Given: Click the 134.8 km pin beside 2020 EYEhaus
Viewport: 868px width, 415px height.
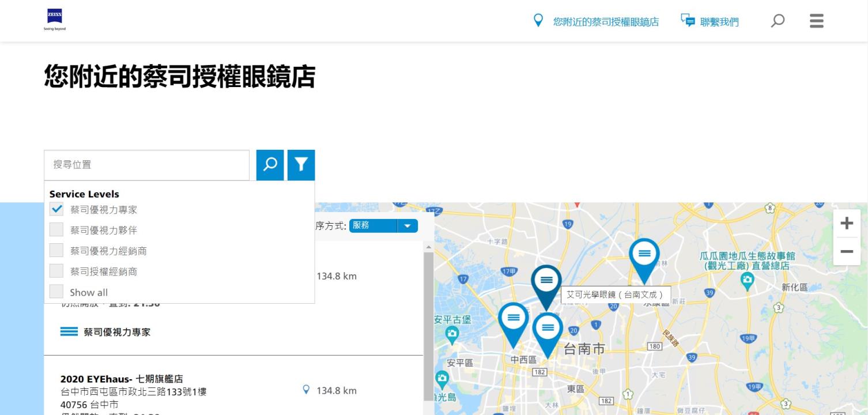Looking at the screenshot, I should (x=306, y=390).
